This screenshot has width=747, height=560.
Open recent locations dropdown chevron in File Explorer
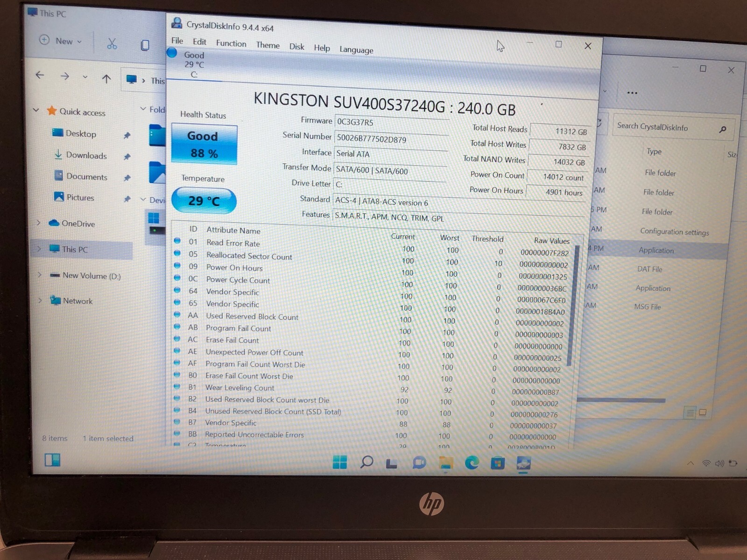point(85,77)
